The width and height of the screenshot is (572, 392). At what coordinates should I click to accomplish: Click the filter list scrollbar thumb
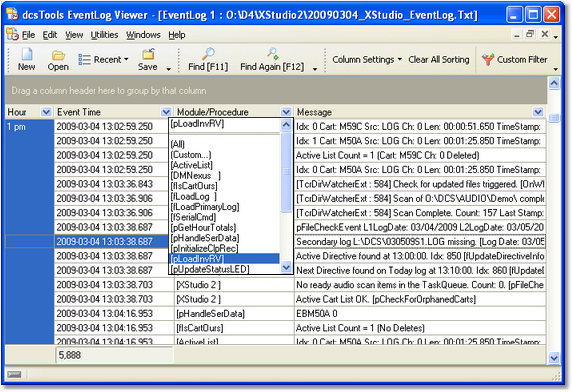(286, 172)
